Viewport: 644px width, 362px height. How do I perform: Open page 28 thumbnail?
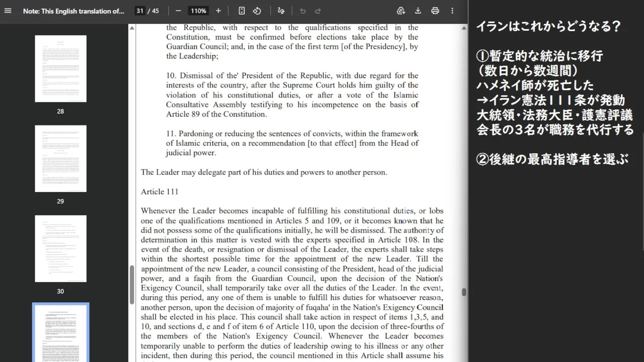coord(60,69)
